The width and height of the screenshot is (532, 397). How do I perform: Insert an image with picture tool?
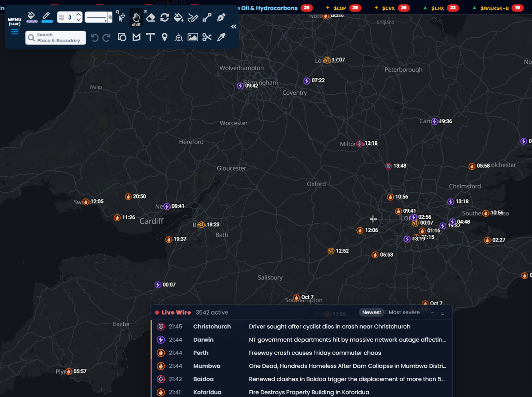(193, 37)
